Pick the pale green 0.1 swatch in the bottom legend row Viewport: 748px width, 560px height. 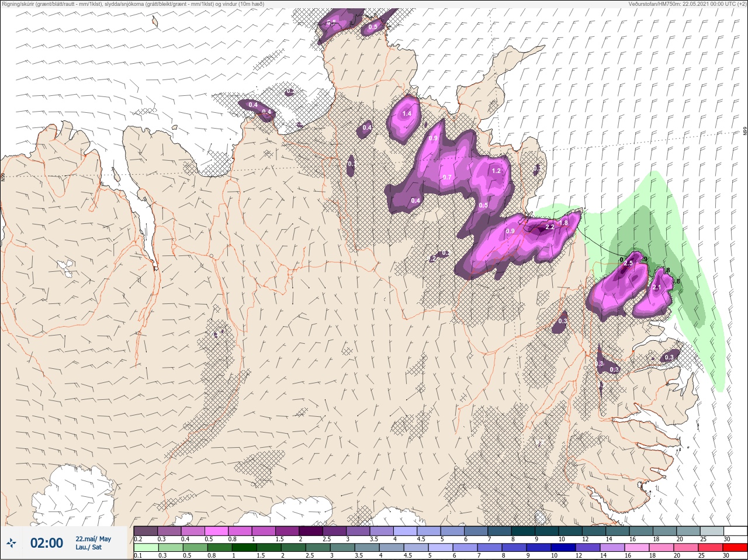146,548
